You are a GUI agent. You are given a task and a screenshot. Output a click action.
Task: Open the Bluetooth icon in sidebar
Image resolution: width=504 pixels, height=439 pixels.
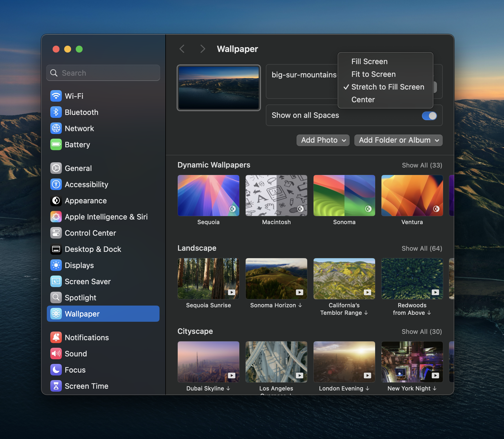[56, 112]
